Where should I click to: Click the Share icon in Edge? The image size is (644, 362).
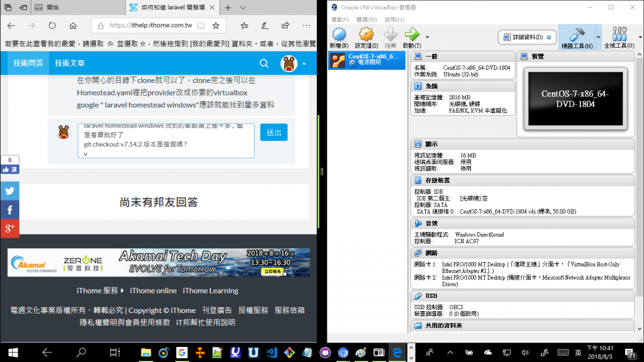click(286, 25)
